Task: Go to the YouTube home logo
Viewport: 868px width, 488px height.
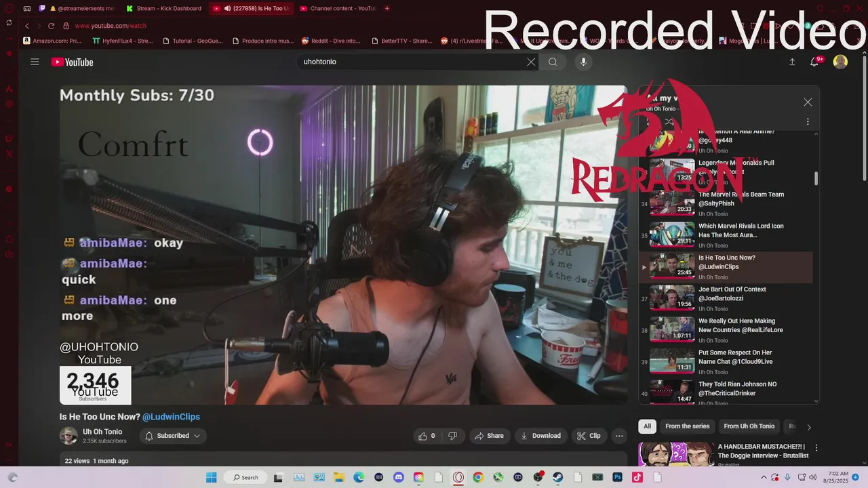Action: click(x=72, y=62)
